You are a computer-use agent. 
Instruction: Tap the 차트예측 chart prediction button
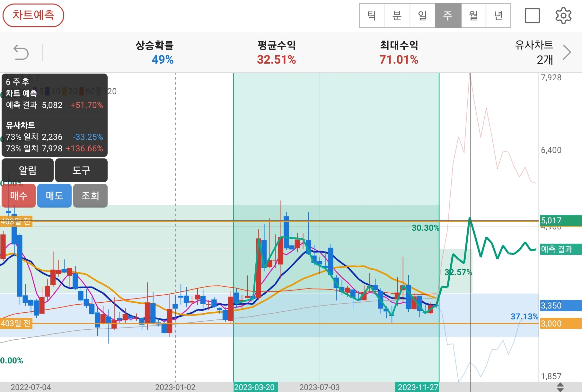coord(33,15)
